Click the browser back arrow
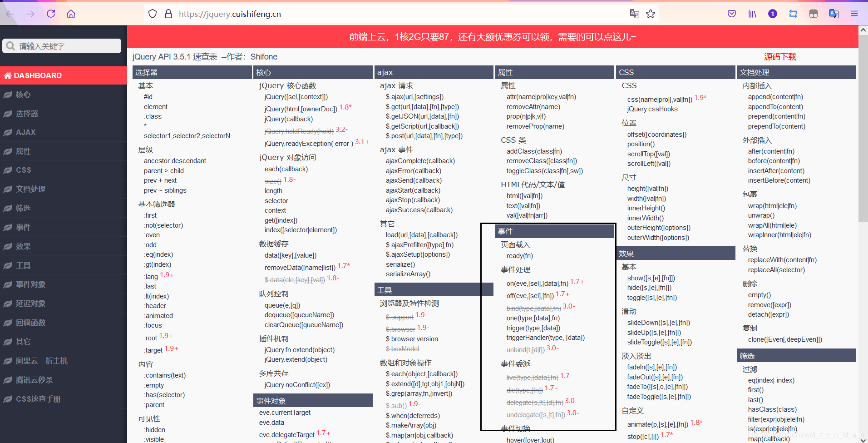 coord(10,14)
